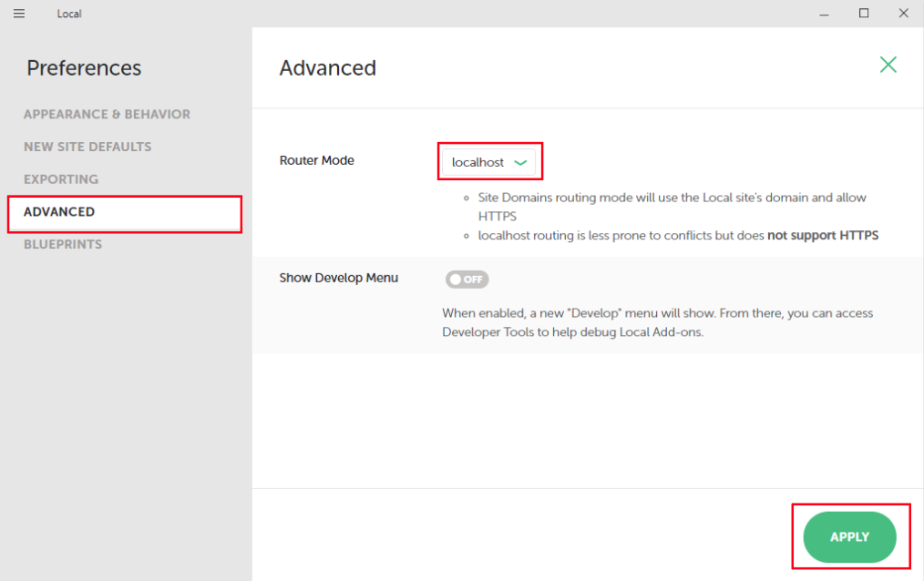The width and height of the screenshot is (924, 581).
Task: Click the Advanced page heading
Action: (328, 67)
